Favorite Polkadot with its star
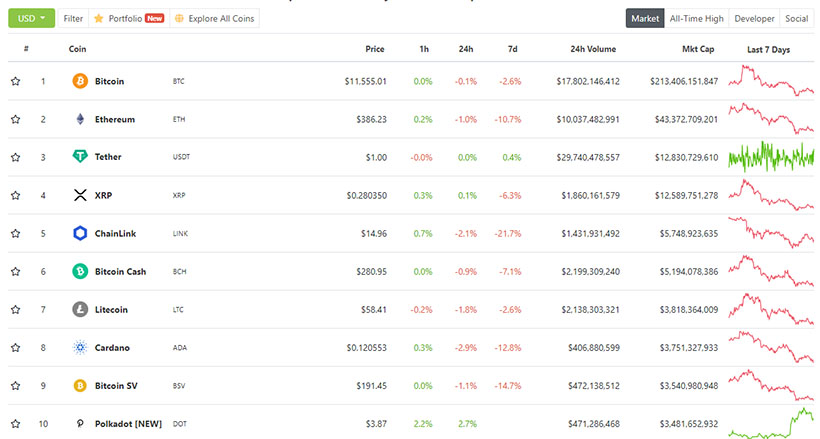 click(16, 424)
